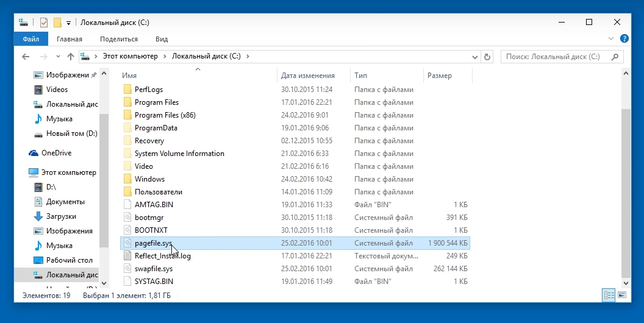The width and height of the screenshot is (644, 323).
Task: Click the file list vertical scrollbar
Action: tap(624, 183)
